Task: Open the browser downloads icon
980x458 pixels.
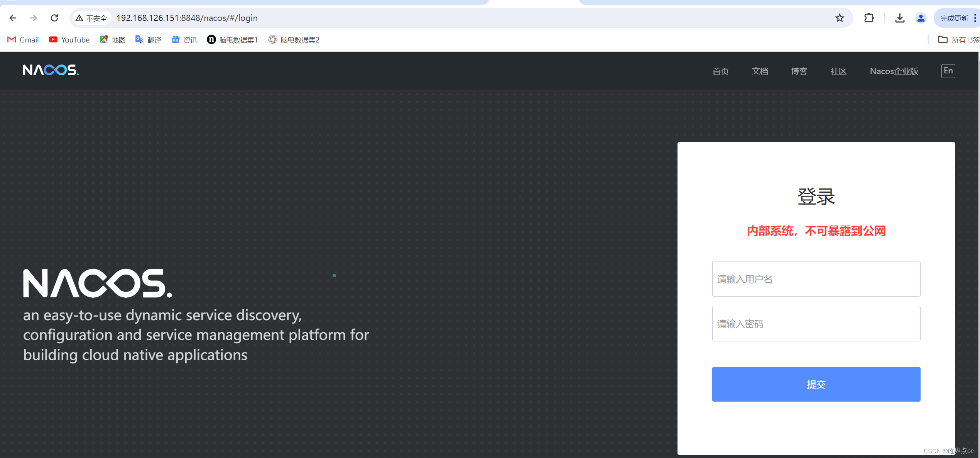Action: tap(900, 18)
